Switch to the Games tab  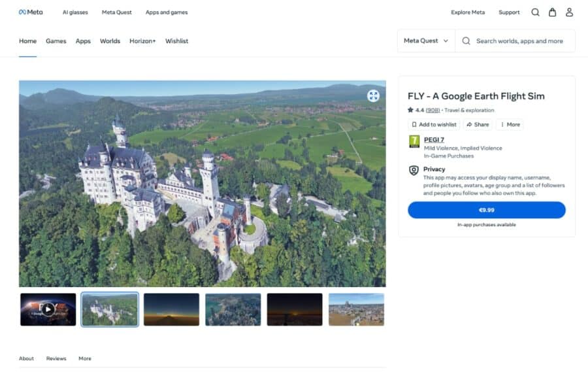56,41
